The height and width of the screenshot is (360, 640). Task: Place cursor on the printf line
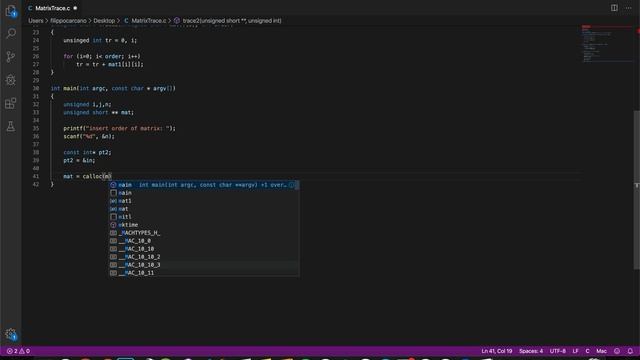119,128
